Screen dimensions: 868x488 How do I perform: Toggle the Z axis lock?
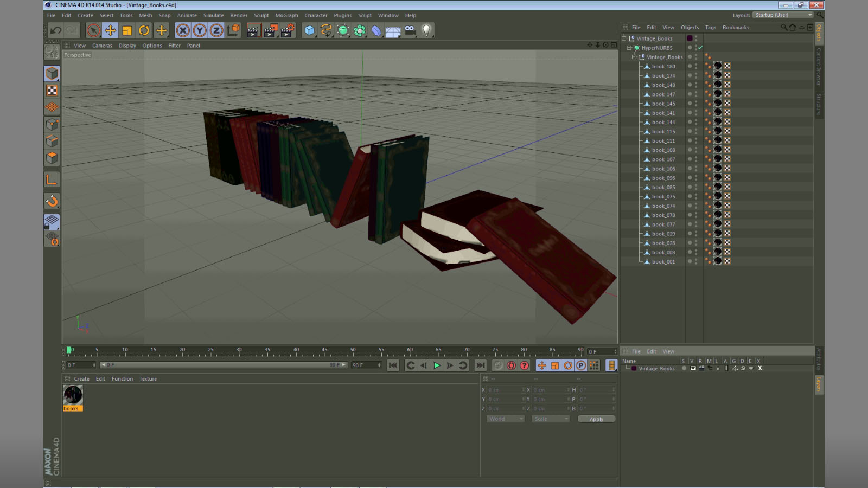[216, 30]
